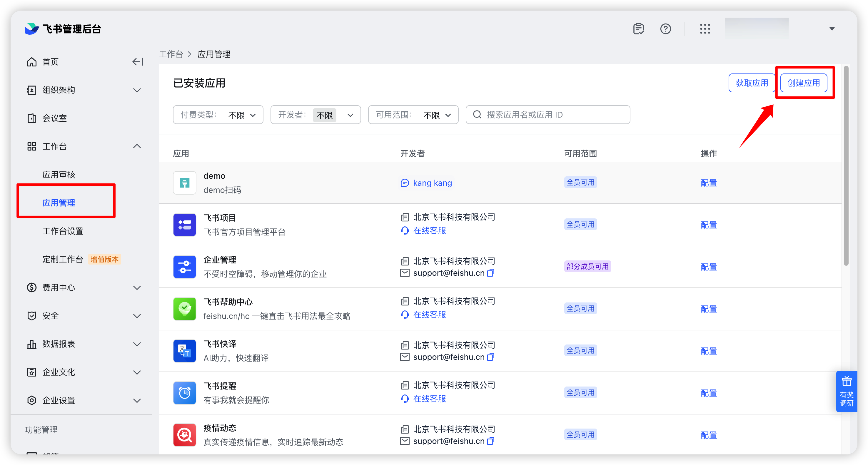Expand the 安全 sidebar section
The height and width of the screenshot is (465, 868).
pyautogui.click(x=137, y=316)
